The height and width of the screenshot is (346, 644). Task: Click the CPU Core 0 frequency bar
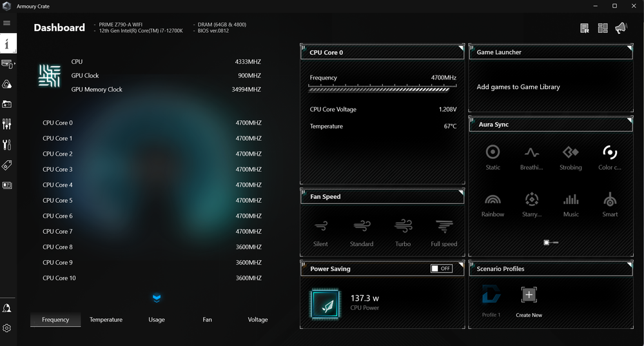tap(382, 88)
